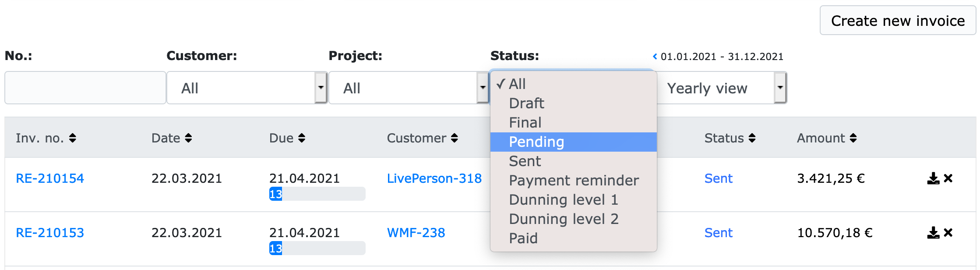
Task: Delete invoice RE-210154 using the X icon
Action: pyautogui.click(x=948, y=178)
